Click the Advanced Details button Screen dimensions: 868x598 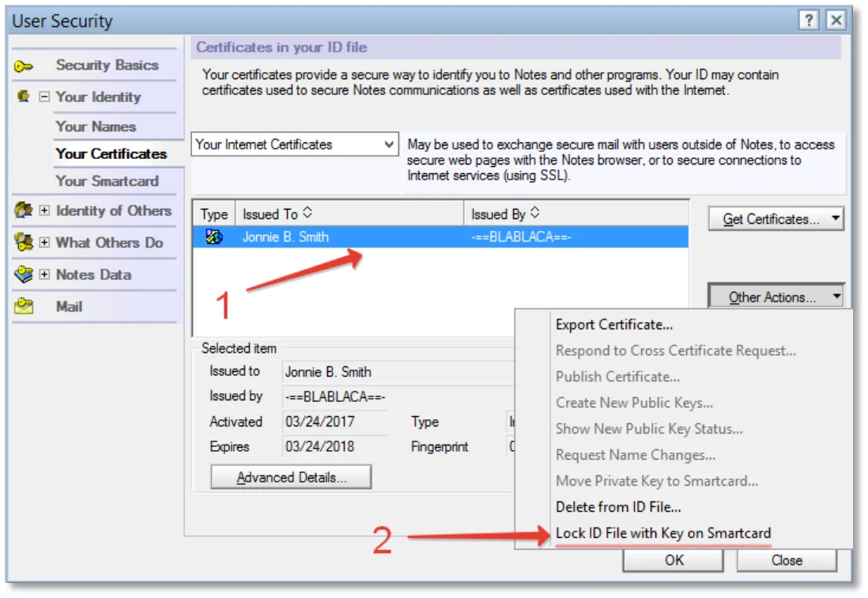[291, 477]
